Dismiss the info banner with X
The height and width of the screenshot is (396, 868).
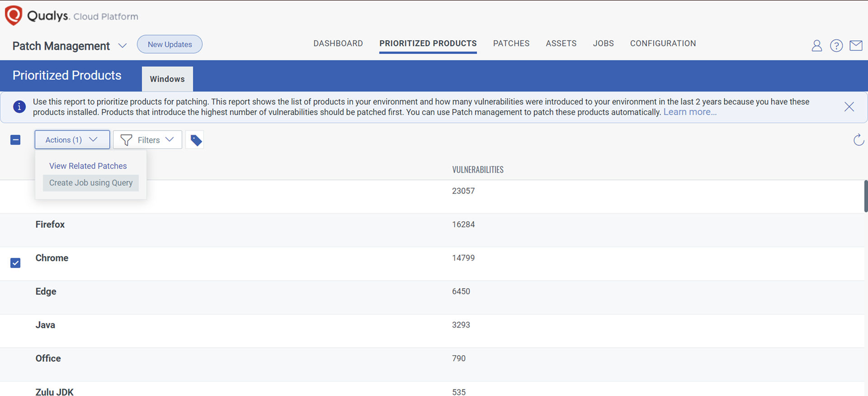849,107
